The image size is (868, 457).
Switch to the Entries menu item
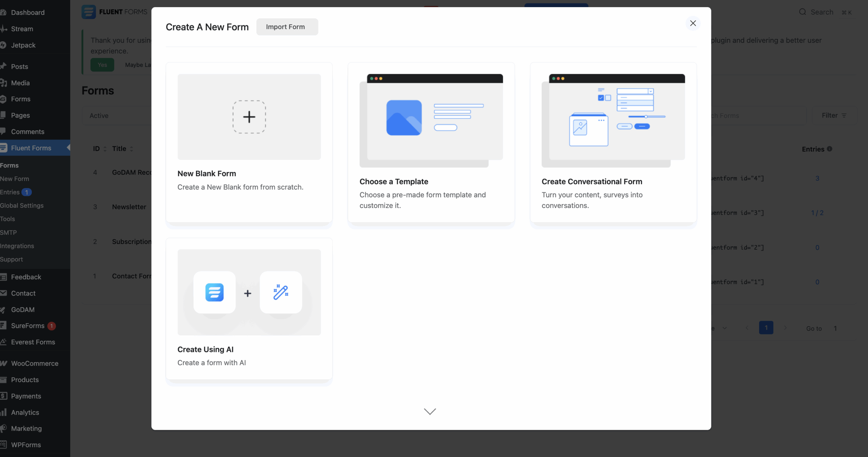(10, 192)
